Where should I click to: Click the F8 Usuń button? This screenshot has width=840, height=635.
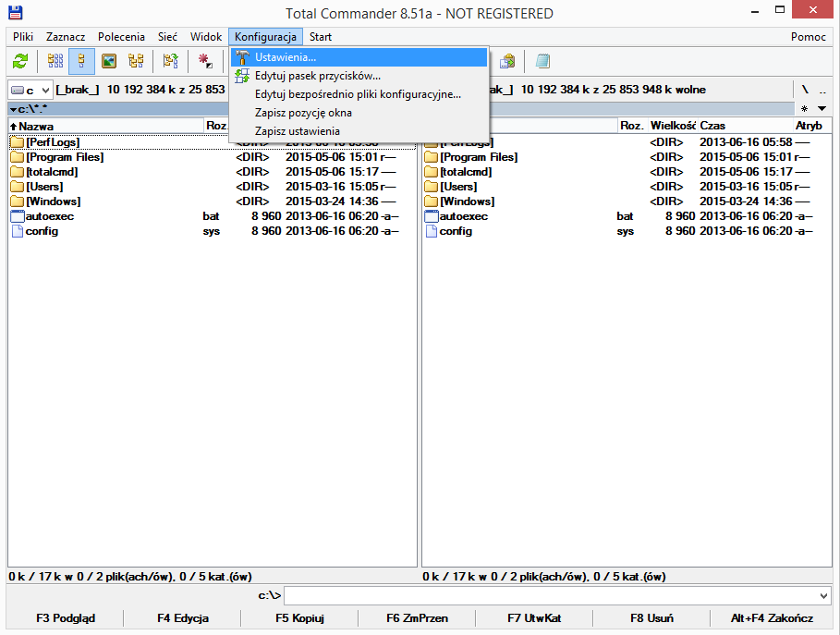(651, 617)
